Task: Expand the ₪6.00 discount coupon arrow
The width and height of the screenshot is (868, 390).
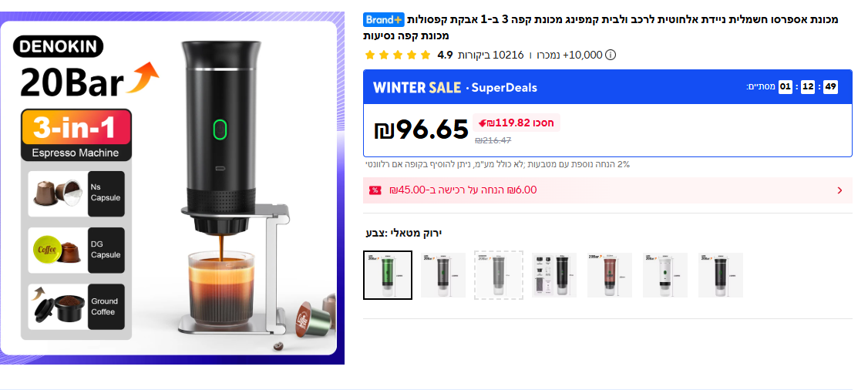Action: pyautogui.click(x=839, y=190)
